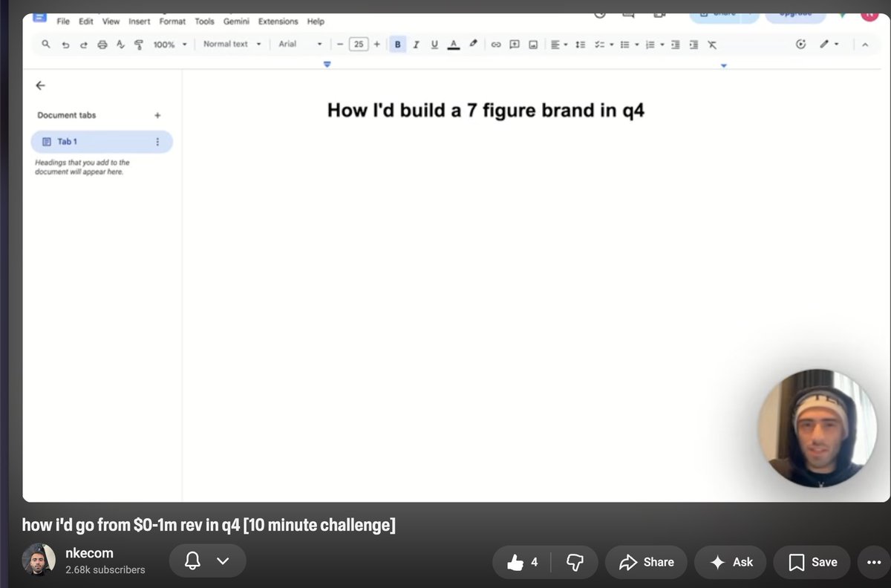Open the Normal text style dropdown

click(232, 45)
